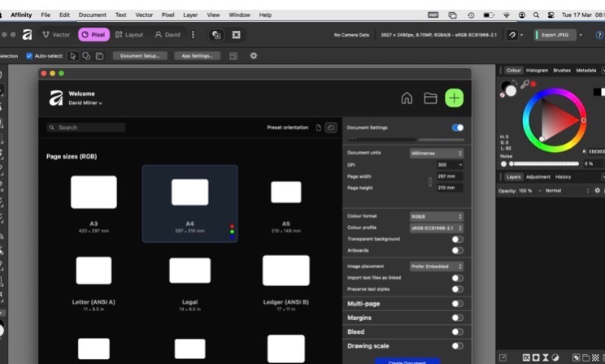Viewport: 605px width, 364px height.
Task: Enable the Transparent background toggle
Action: tap(457, 239)
